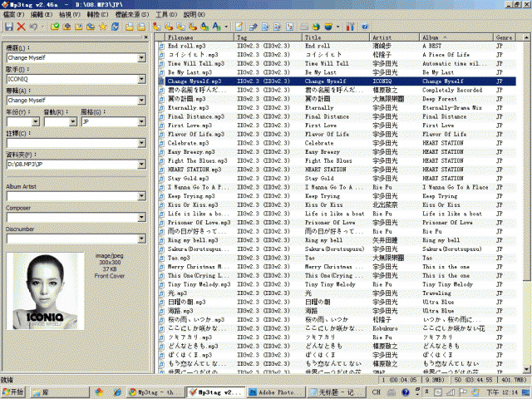Open the Actions dropdown arrow

pyautogui.click(x=226, y=27)
